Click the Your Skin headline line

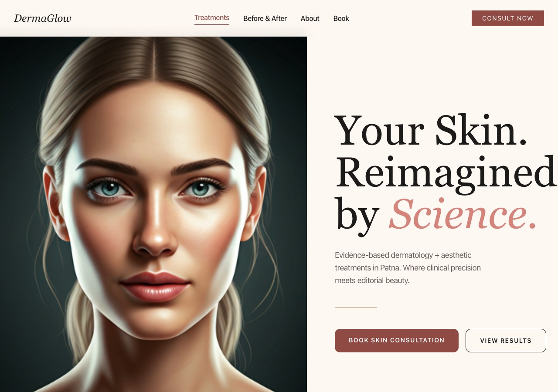tap(431, 131)
